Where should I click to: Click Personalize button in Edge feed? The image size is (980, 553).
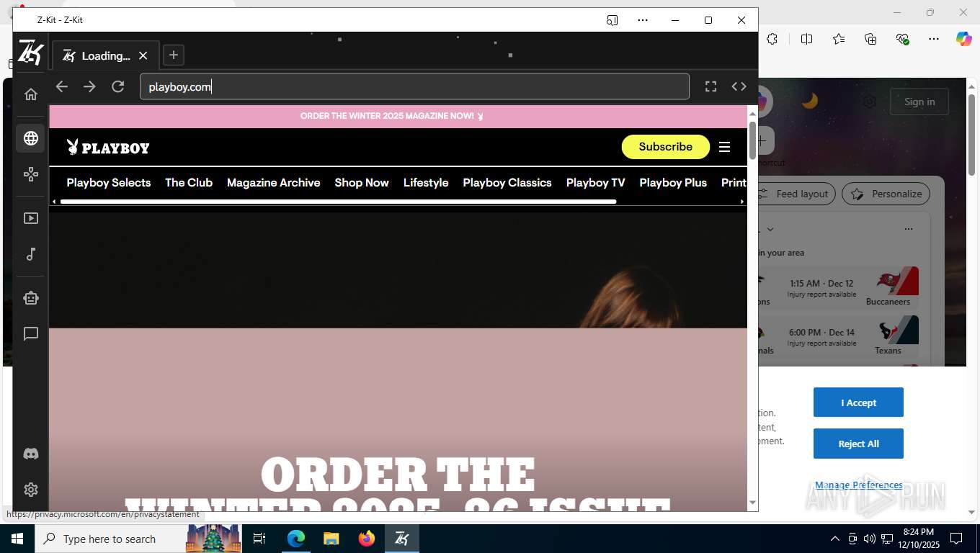(x=887, y=194)
